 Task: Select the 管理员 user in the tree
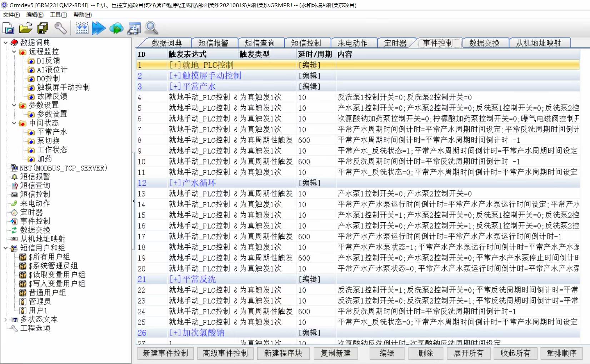click(39, 302)
